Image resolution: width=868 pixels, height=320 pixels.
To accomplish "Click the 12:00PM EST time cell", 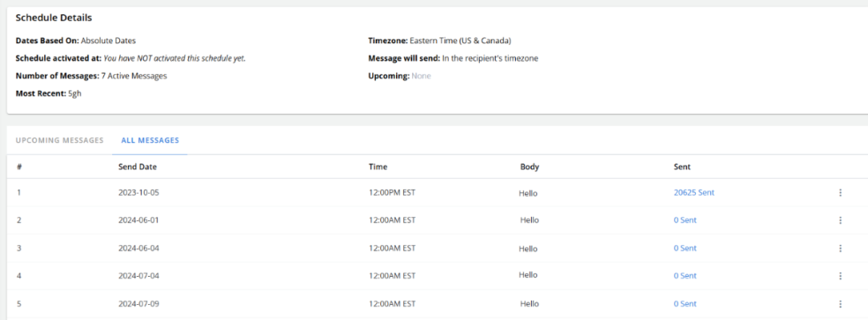I will [x=392, y=193].
